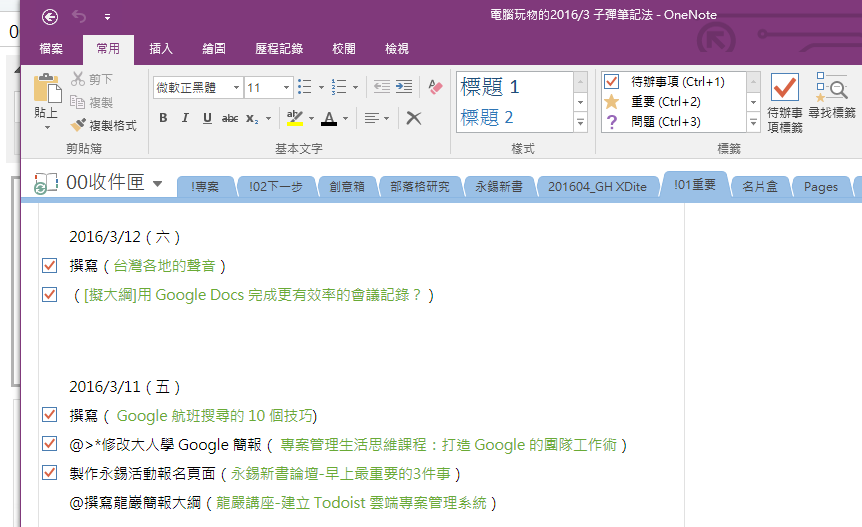The height and width of the screenshot is (527, 862).
Task: Switch to the 歷程記錄 (History) tab
Action: tap(279, 49)
